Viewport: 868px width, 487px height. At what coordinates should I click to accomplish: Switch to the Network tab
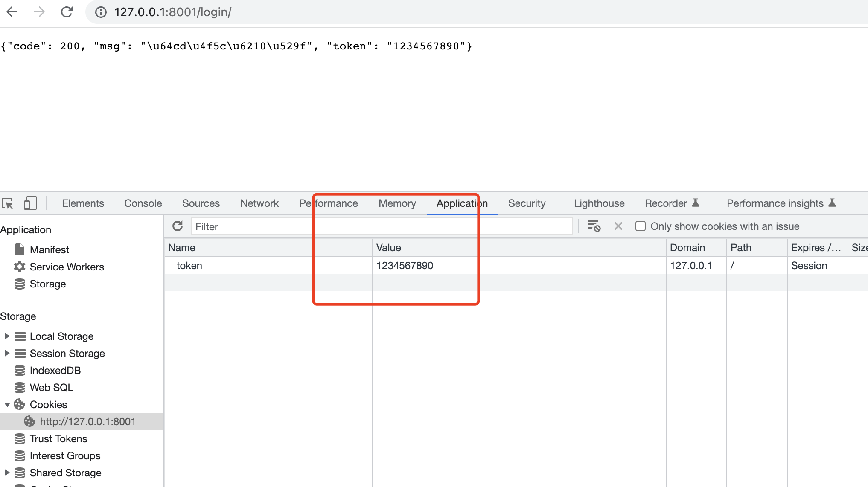[x=259, y=203]
